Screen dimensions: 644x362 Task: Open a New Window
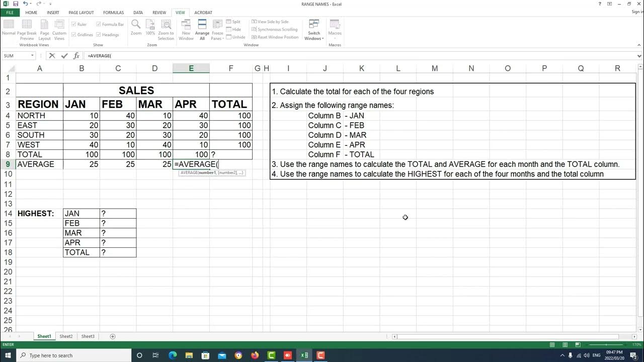[x=186, y=30]
